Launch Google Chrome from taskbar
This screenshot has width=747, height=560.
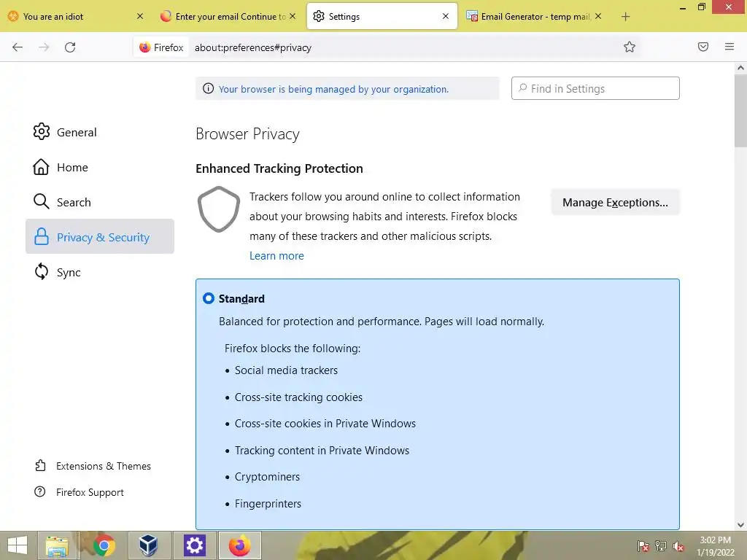pos(104,545)
